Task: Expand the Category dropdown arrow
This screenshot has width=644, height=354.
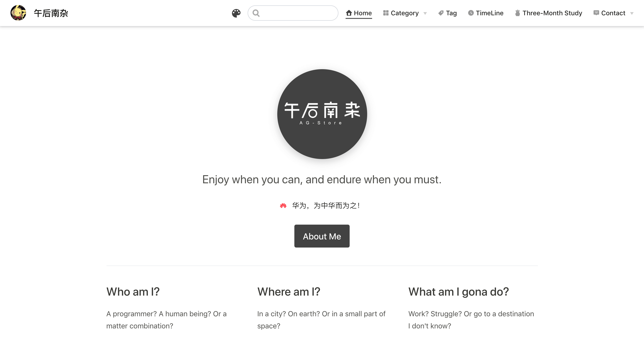Action: click(425, 13)
